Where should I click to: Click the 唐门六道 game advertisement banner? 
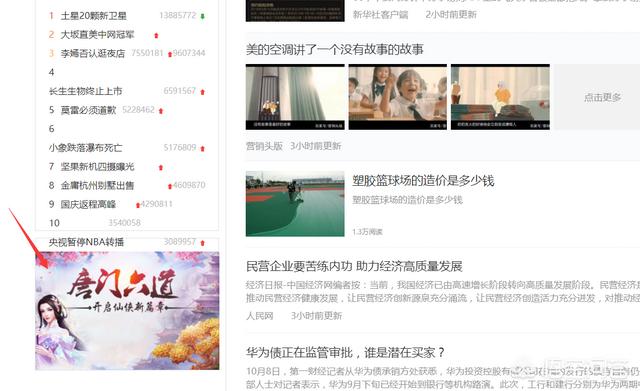(x=127, y=311)
